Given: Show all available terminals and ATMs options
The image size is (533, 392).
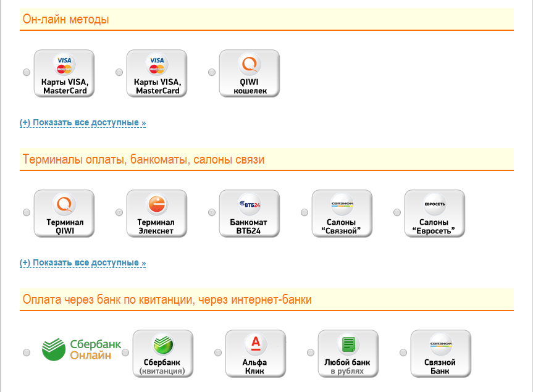Looking at the screenshot, I should tap(83, 263).
